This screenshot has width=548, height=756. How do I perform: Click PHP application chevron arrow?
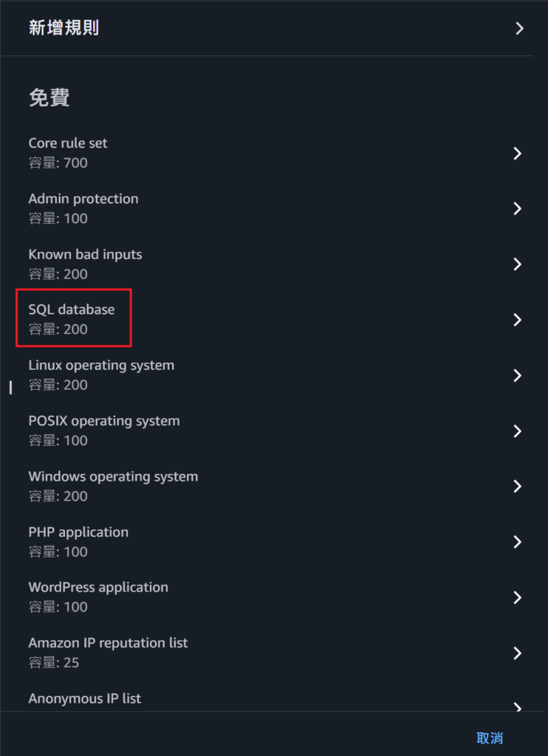(518, 542)
